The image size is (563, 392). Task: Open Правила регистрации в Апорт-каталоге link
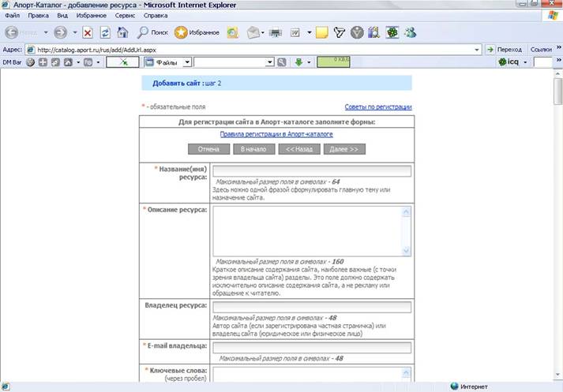(276, 134)
